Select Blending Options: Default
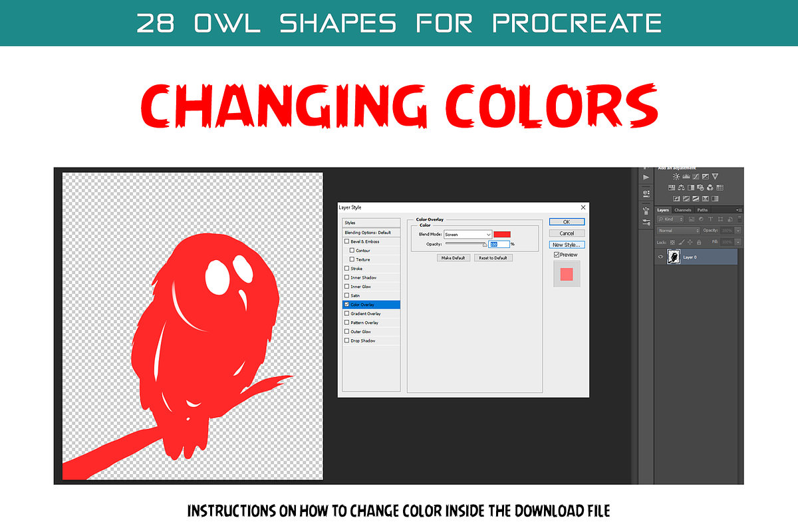 [x=371, y=232]
